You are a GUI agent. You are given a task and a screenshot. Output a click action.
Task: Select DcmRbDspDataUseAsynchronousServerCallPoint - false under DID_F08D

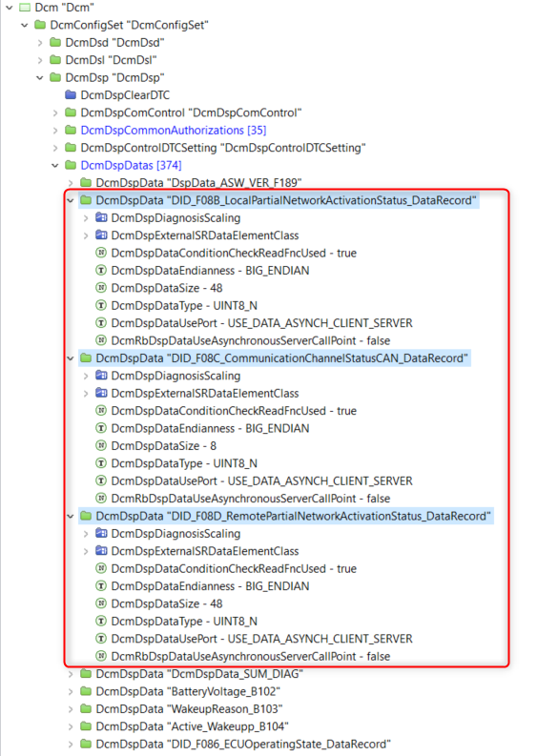(x=251, y=656)
